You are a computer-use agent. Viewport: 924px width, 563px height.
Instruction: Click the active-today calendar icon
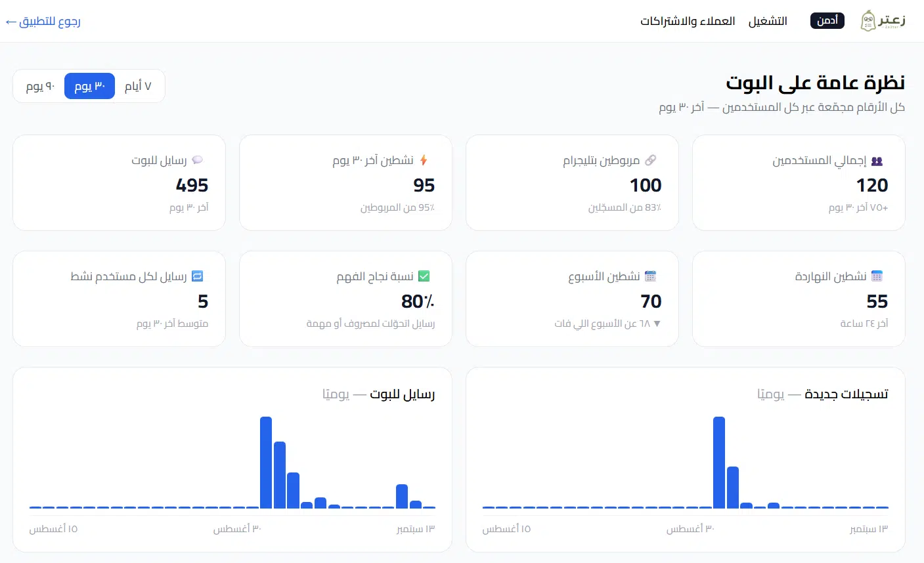point(877,276)
